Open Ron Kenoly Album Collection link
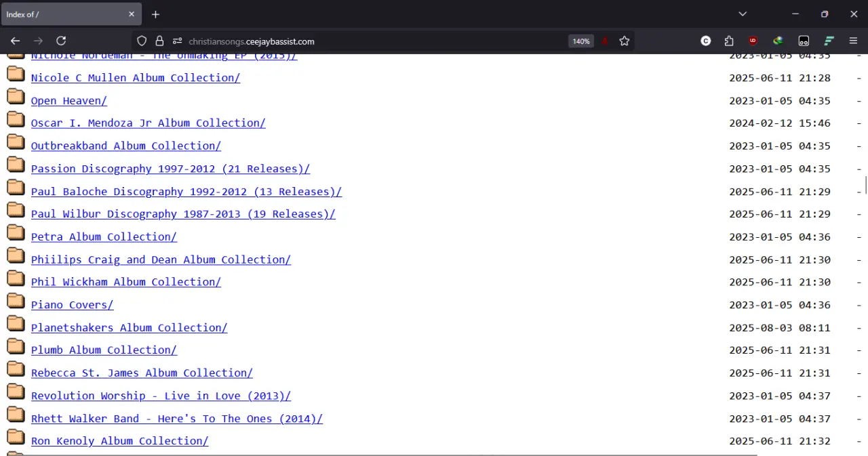Viewport: 868px width, 456px height. [x=120, y=441]
